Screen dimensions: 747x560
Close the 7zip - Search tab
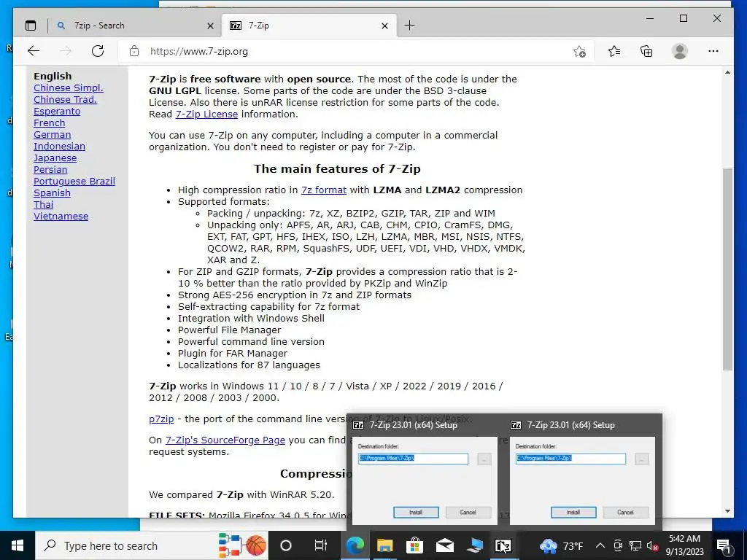point(210,26)
